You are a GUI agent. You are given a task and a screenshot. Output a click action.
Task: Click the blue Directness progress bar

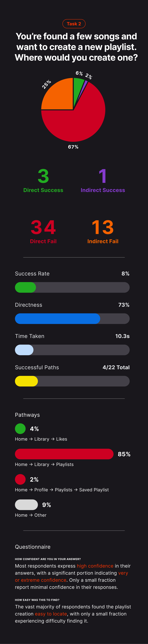pos(57,319)
